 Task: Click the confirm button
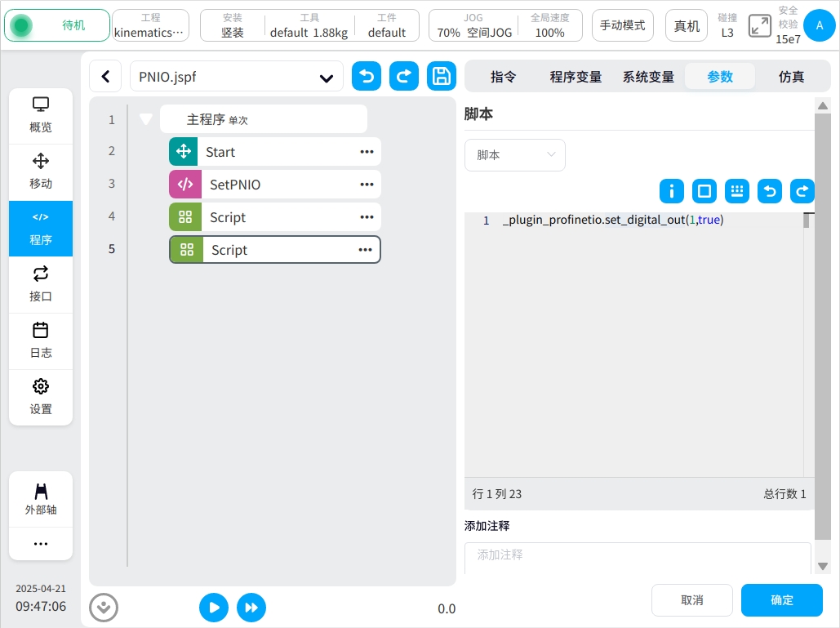coord(781,600)
